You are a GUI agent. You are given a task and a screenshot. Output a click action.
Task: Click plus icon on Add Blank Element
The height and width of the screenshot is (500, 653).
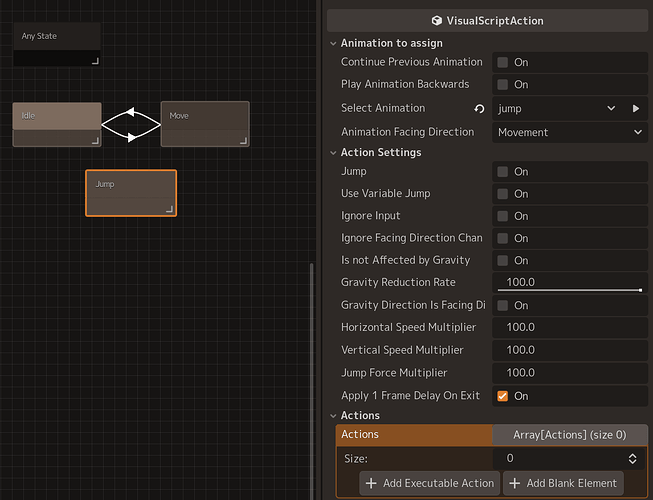coord(515,483)
